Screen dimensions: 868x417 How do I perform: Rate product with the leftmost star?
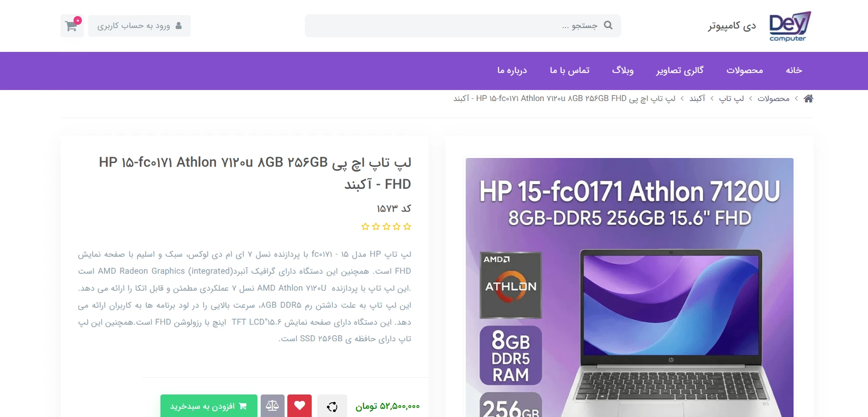click(x=365, y=226)
